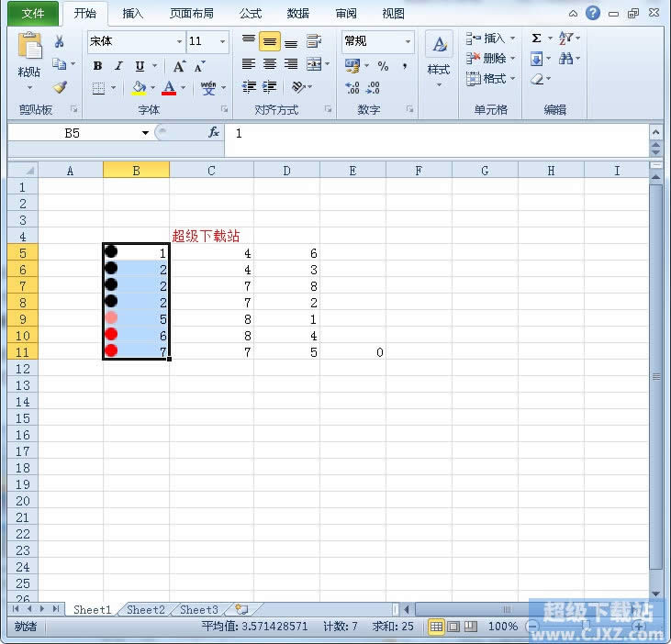Click the Copy icon
Viewport: 671px width, 644px height.
coord(59,64)
